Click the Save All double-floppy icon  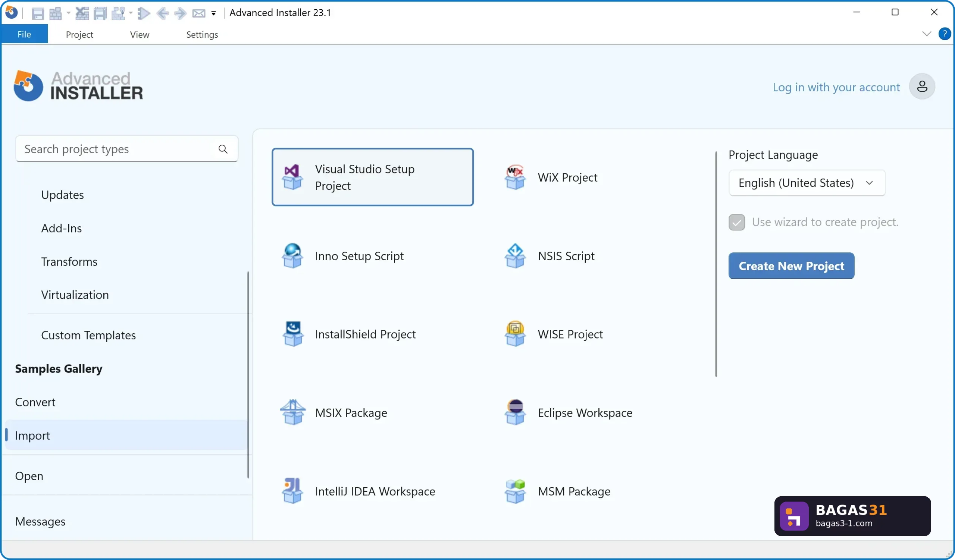[100, 13]
